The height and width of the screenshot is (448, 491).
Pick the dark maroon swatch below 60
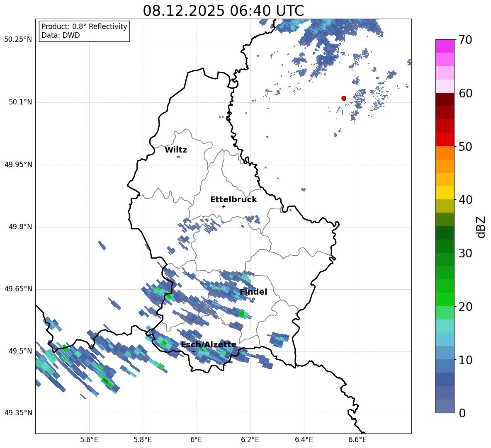(x=445, y=99)
